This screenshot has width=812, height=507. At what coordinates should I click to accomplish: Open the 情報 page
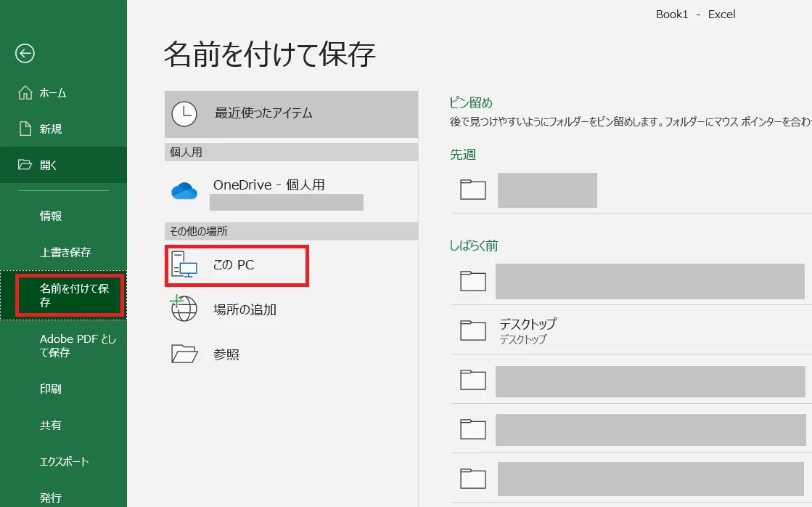[x=63, y=216]
